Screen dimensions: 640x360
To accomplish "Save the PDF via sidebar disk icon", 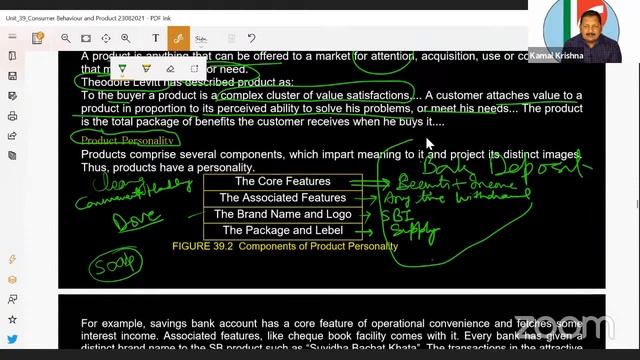I will pos(12,76).
